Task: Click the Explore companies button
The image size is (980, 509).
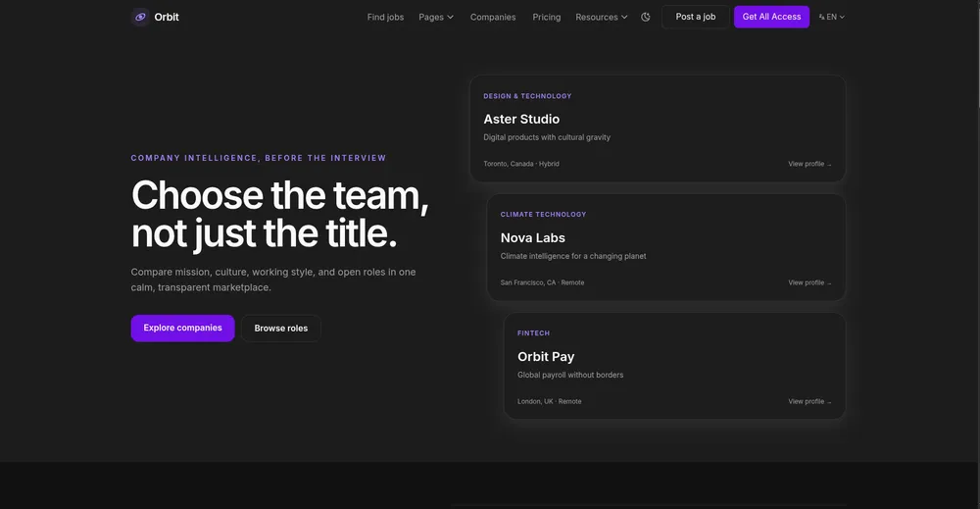Action: pos(182,328)
